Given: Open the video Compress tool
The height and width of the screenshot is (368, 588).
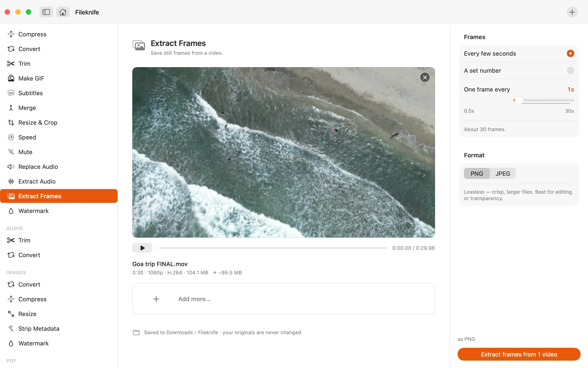Looking at the screenshot, I should point(59,34).
